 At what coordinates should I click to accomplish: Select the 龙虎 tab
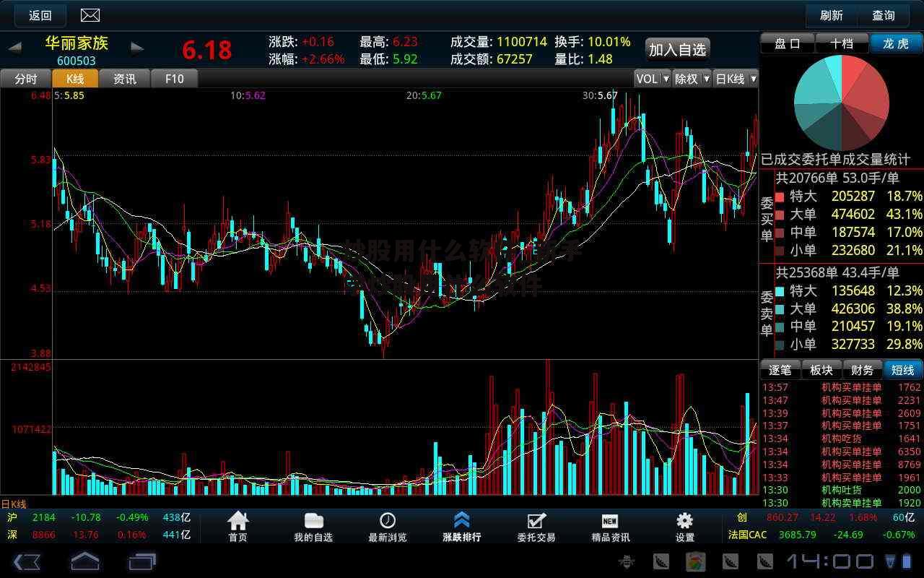coord(896,43)
